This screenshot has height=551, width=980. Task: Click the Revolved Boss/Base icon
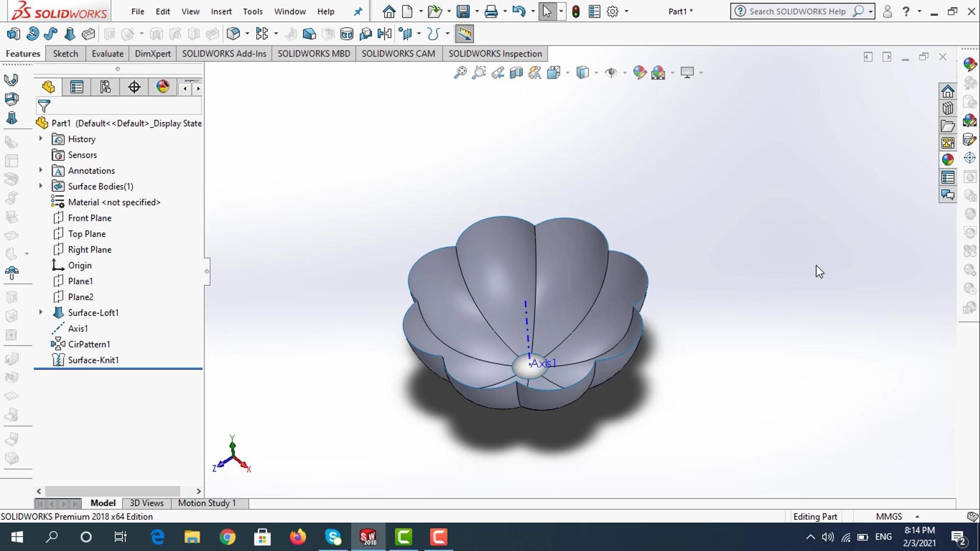pyautogui.click(x=32, y=34)
